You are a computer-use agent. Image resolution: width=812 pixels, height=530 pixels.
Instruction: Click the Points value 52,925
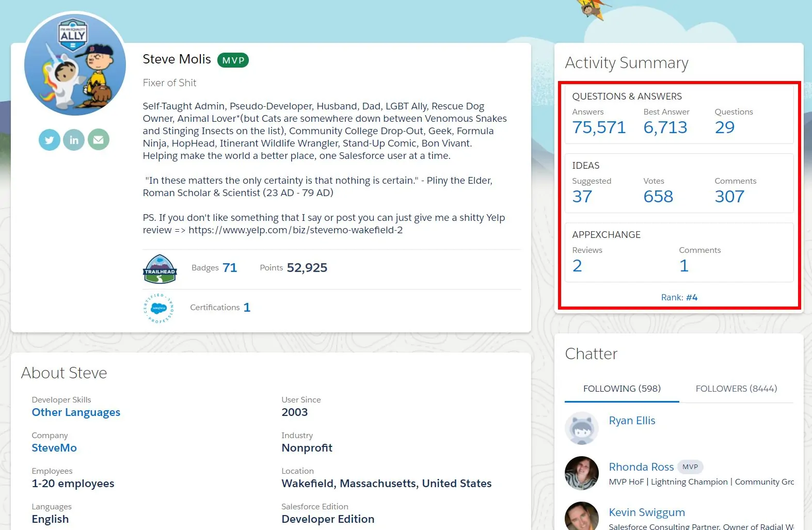(x=307, y=268)
